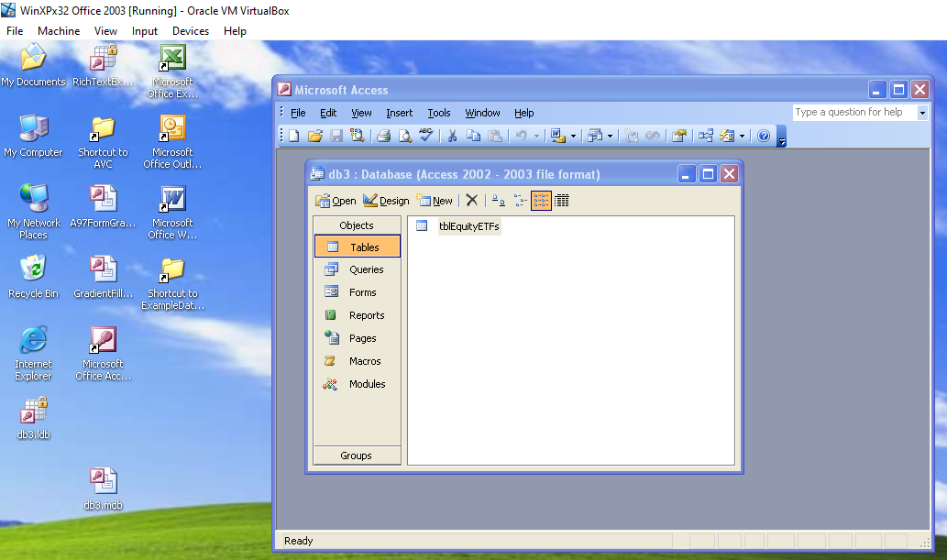Select Macros in the Objects bar

tap(358, 361)
